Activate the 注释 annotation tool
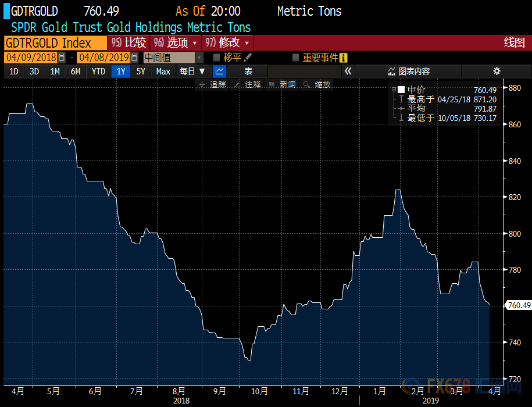The height and width of the screenshot is (407, 532). coord(248,84)
